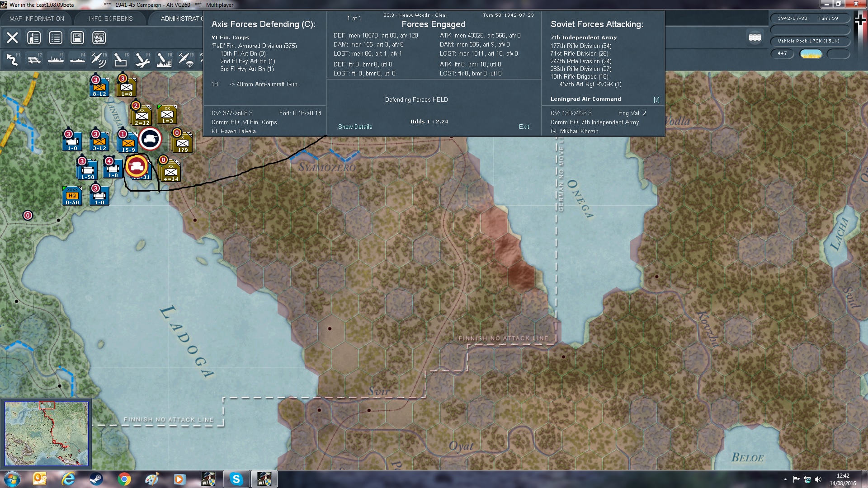This screenshot has width=868, height=488.
Task: Select F1 move mode arrow icon
Action: tap(12, 60)
